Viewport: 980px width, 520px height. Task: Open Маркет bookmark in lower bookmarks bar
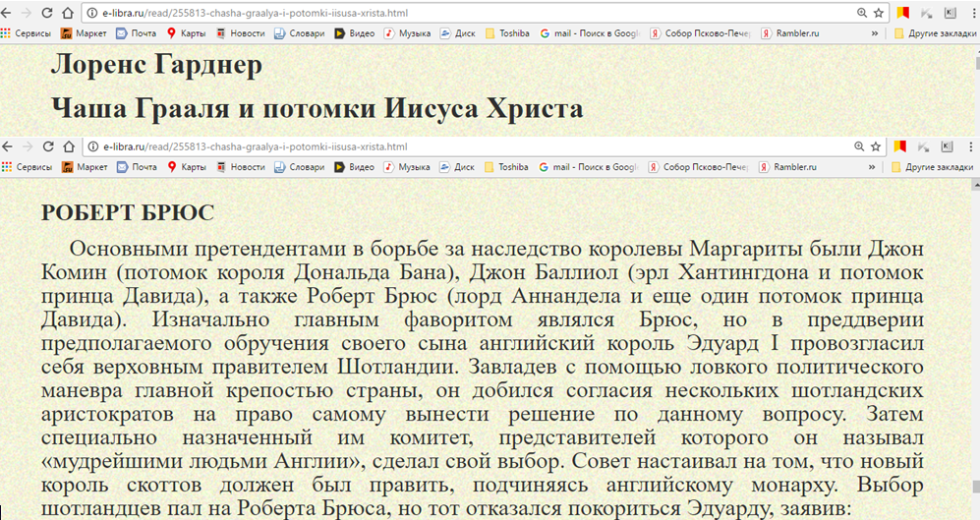pyautogui.click(x=85, y=167)
